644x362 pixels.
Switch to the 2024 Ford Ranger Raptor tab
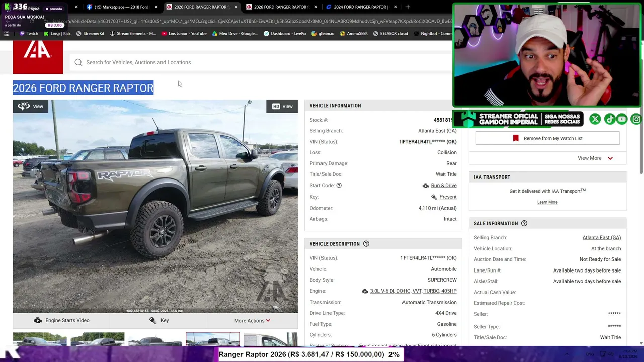(361, 7)
